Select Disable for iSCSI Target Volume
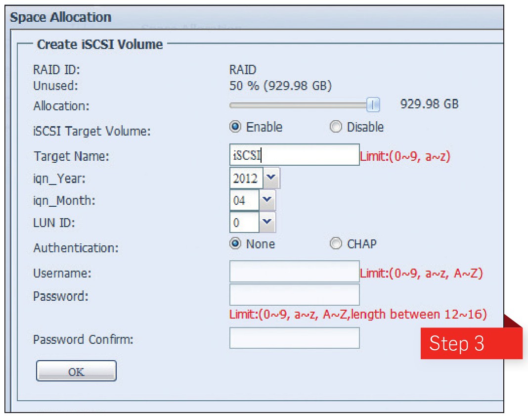This screenshot has width=528, height=420. point(336,127)
